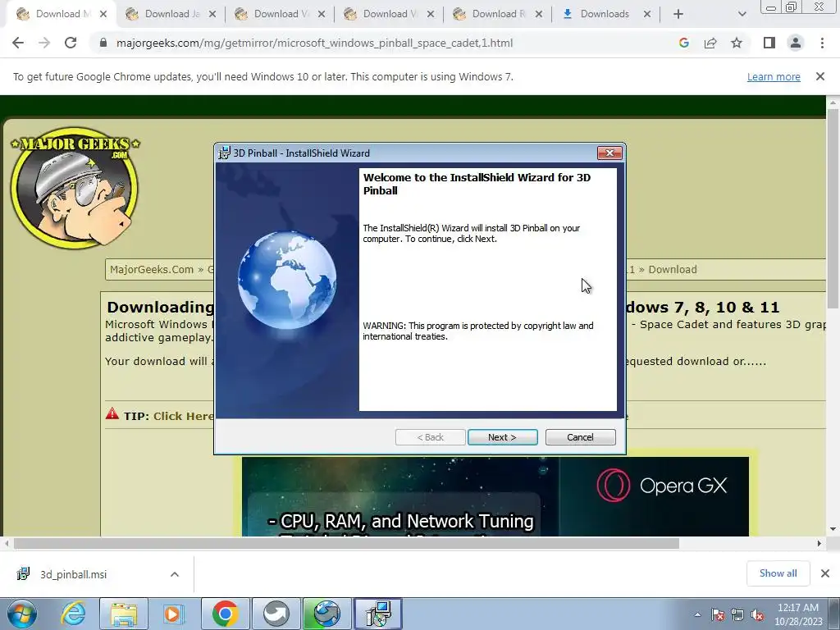
Task: Close the InstallShield Wizard window
Action: [x=609, y=153]
